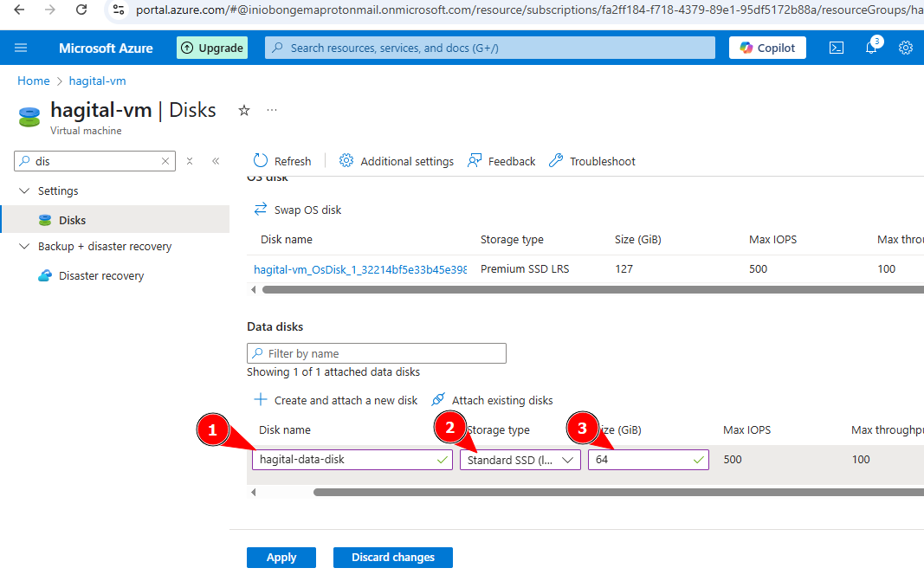Click the OS disk table horizontal scrollbar
This screenshot has width=924, height=581.
point(592,289)
